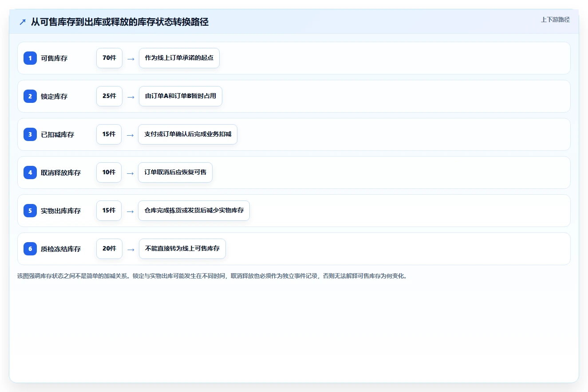Click the 10件 quantity chip
This screenshot has height=392, width=588.
tap(109, 172)
